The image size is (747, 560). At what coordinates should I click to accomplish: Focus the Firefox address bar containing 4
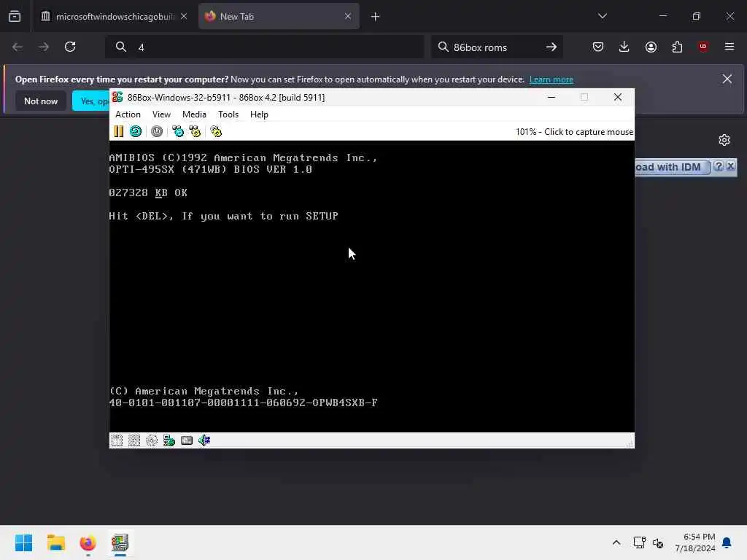click(x=264, y=47)
